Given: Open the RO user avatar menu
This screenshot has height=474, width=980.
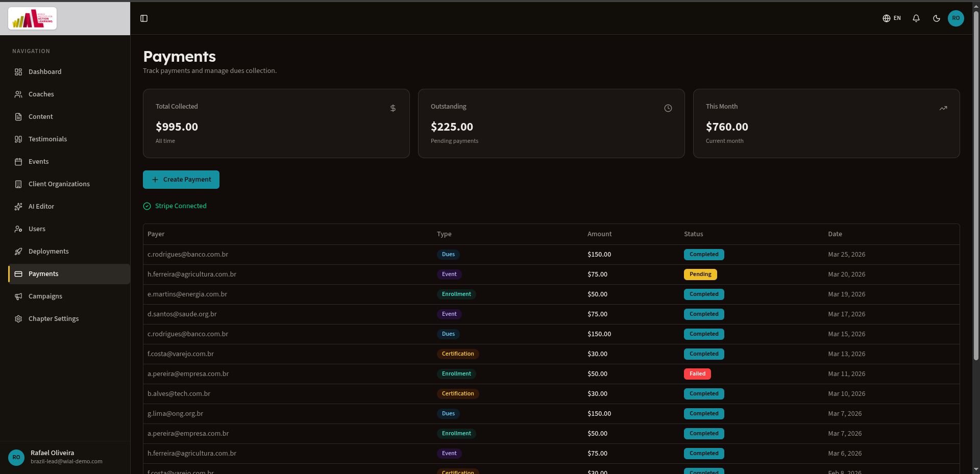Looking at the screenshot, I should (956, 18).
